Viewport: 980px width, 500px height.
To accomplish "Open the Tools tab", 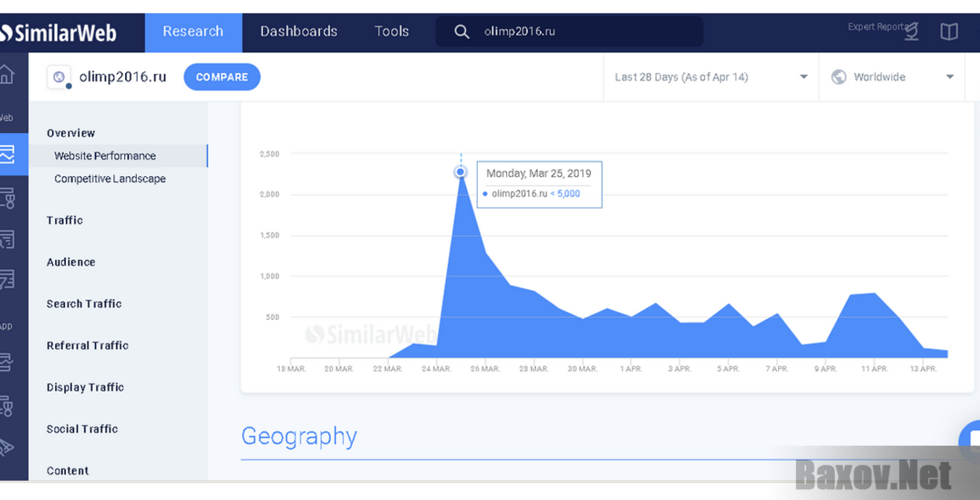I will coord(391,32).
